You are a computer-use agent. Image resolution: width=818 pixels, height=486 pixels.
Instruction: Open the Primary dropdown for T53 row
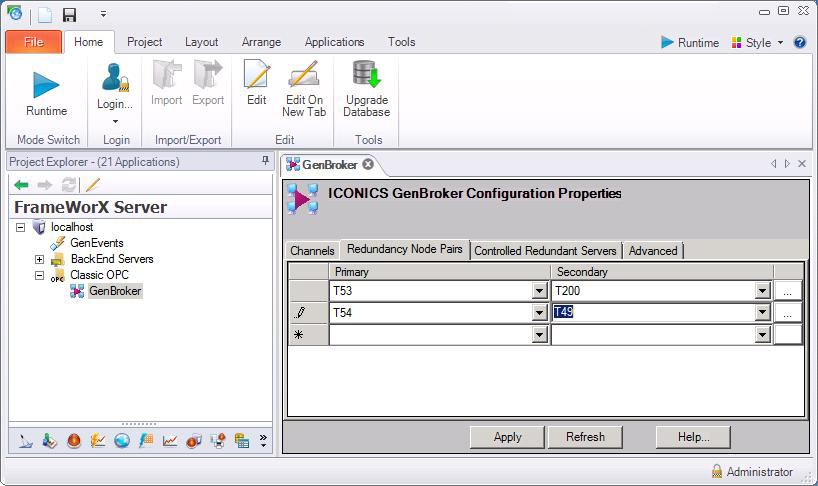540,291
